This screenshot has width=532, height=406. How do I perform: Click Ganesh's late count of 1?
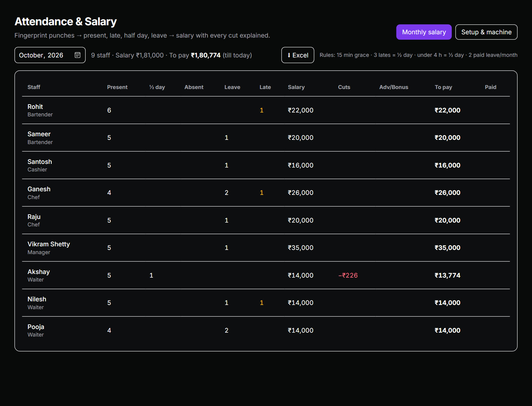pyautogui.click(x=262, y=193)
